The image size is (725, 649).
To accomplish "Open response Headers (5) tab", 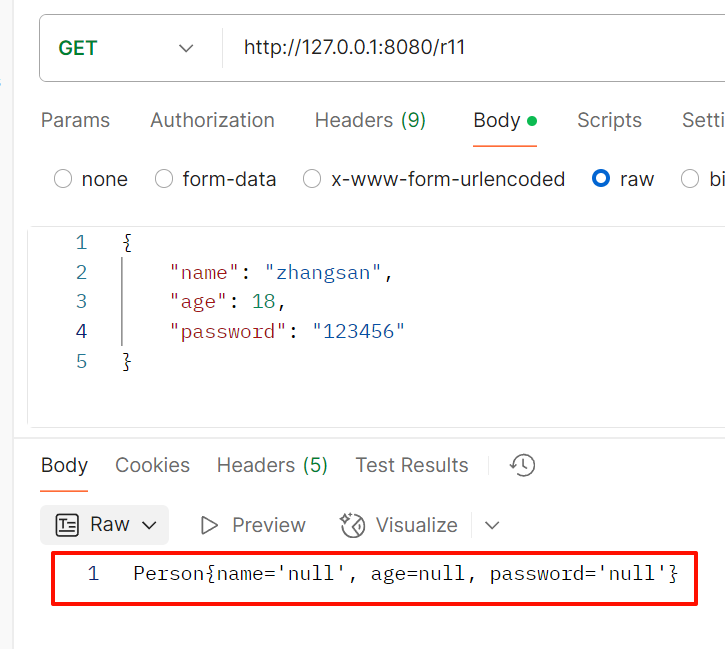I will 272,465.
